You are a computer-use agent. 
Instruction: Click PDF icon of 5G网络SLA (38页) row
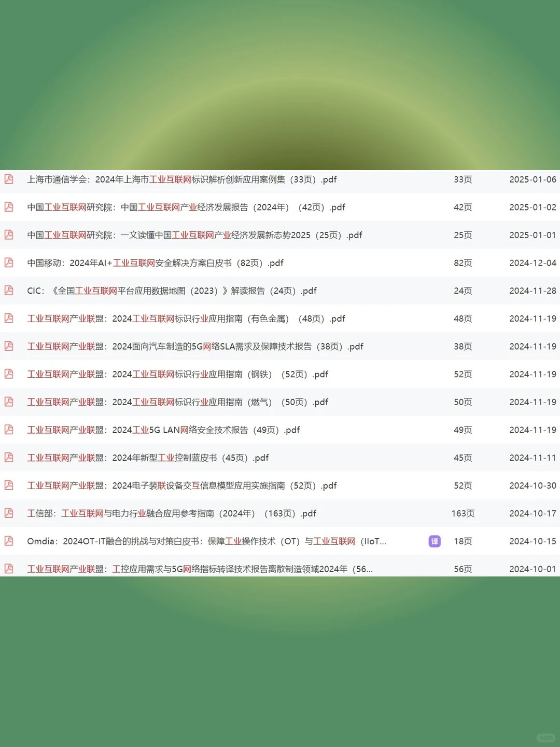[9, 346]
